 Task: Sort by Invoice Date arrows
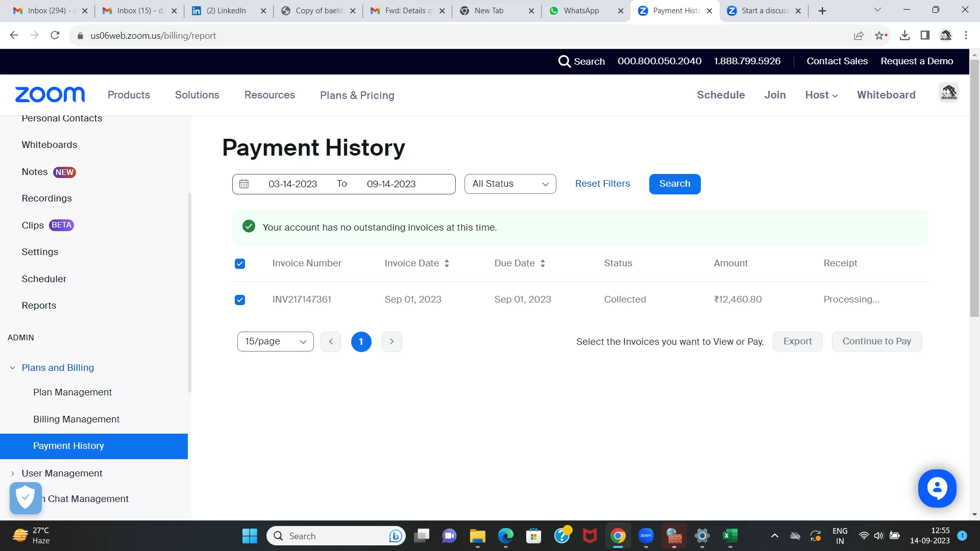click(x=447, y=264)
